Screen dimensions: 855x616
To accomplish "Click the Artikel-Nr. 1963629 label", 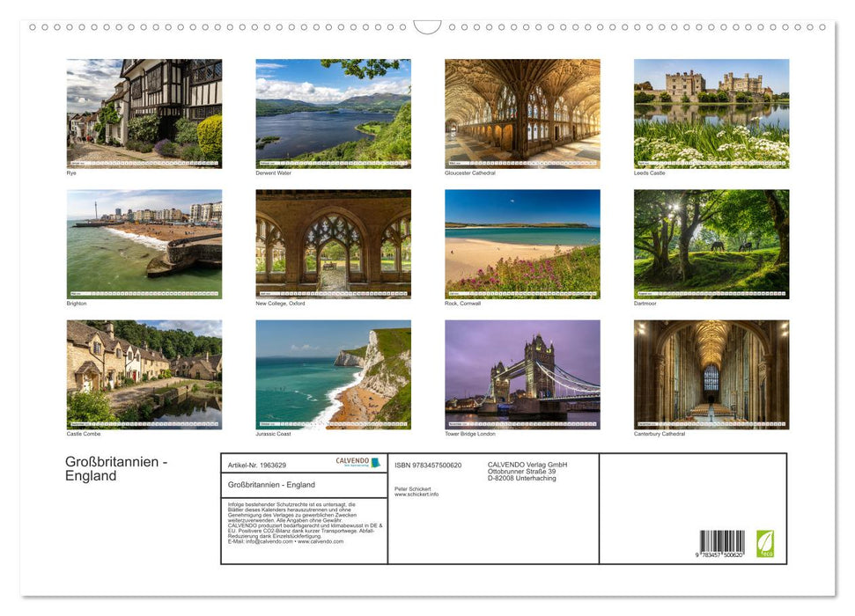I will click(256, 465).
